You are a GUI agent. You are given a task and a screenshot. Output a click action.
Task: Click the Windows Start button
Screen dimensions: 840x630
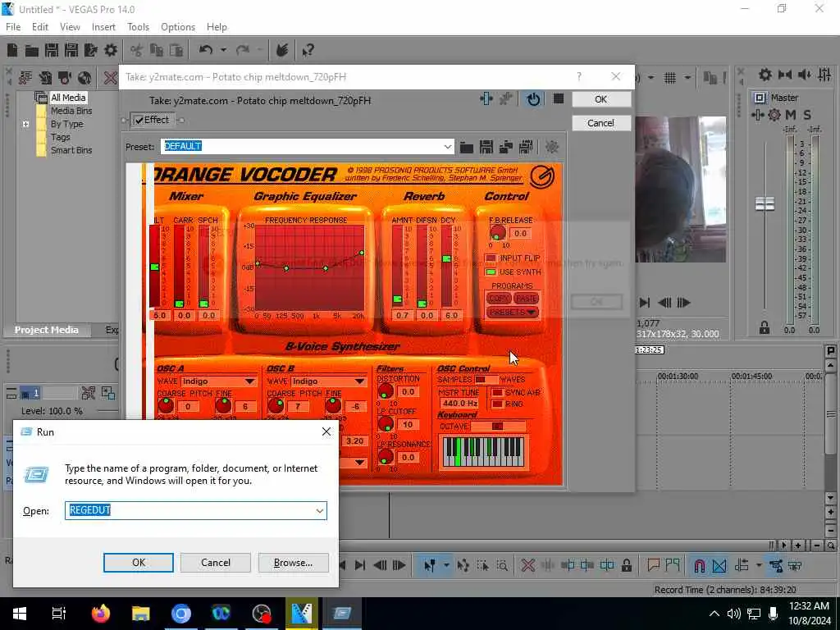click(20, 614)
